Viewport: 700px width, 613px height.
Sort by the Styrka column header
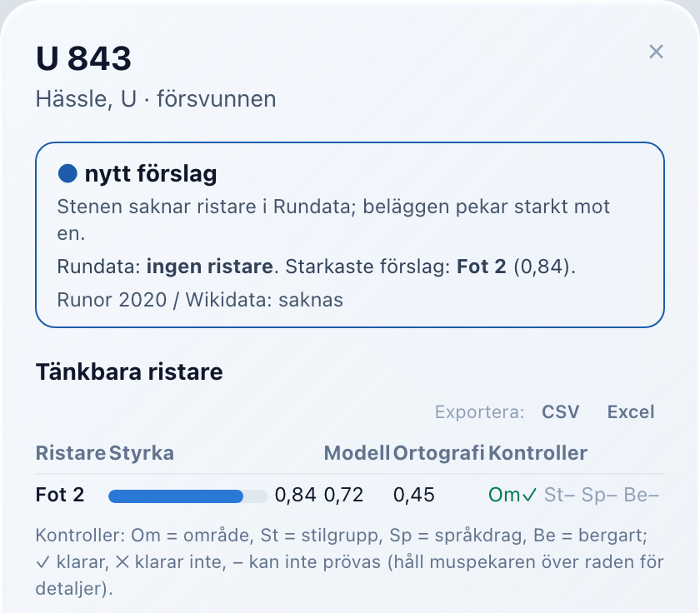[142, 453]
